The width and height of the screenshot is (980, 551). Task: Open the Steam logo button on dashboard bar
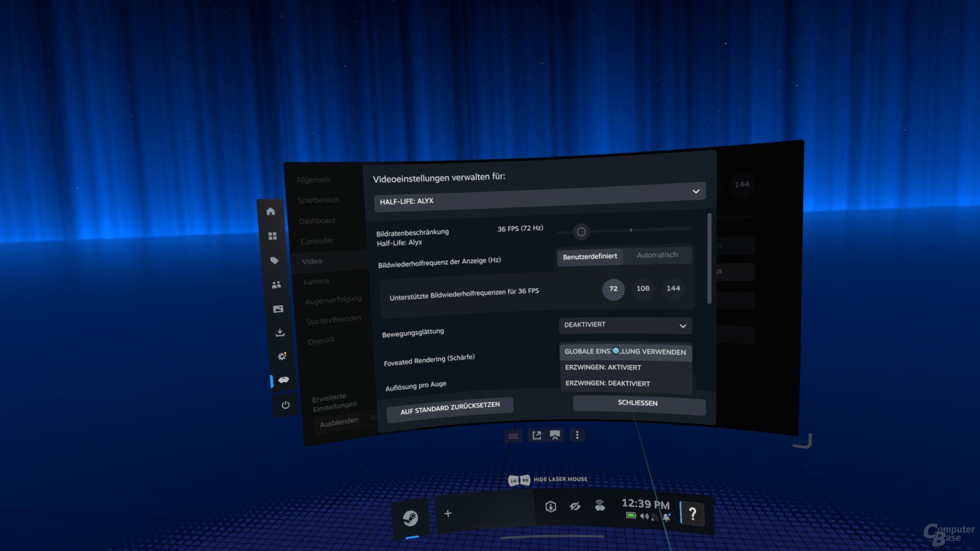[410, 518]
